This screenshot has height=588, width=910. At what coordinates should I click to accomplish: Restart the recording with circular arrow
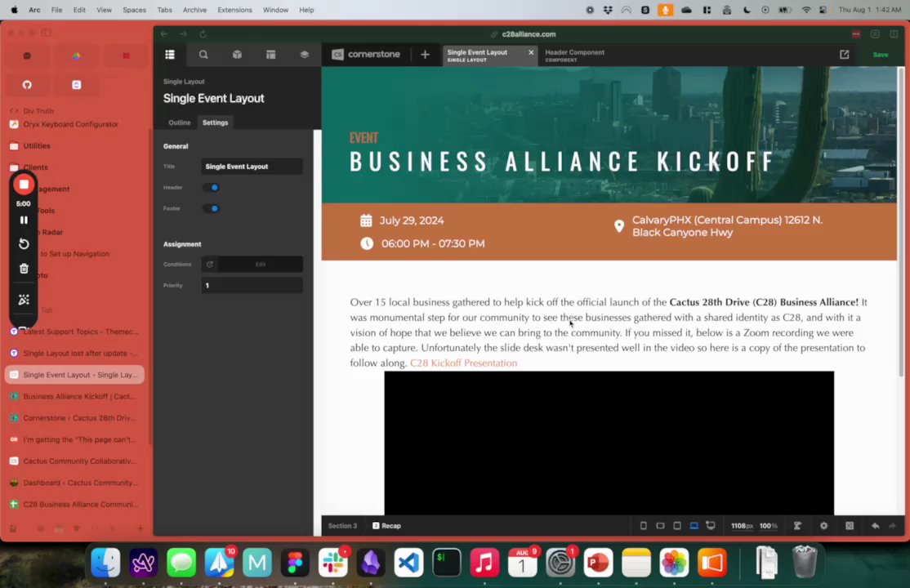(x=24, y=244)
